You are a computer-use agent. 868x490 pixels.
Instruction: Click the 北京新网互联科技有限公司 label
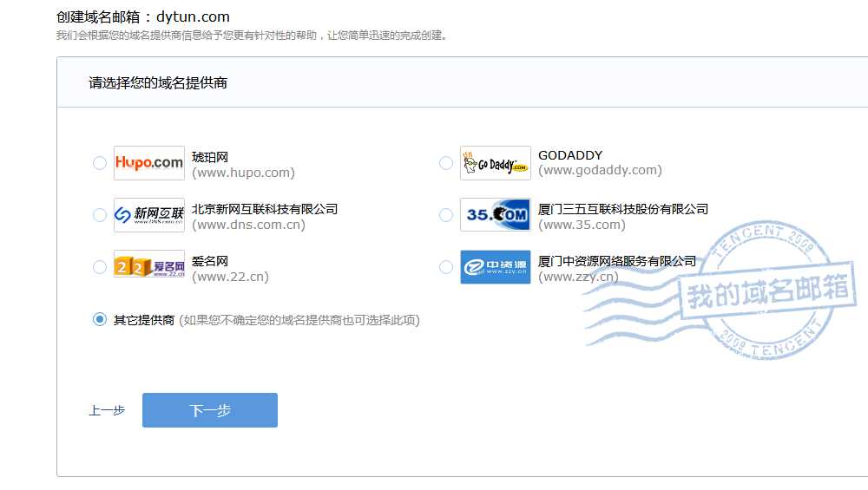(x=265, y=209)
